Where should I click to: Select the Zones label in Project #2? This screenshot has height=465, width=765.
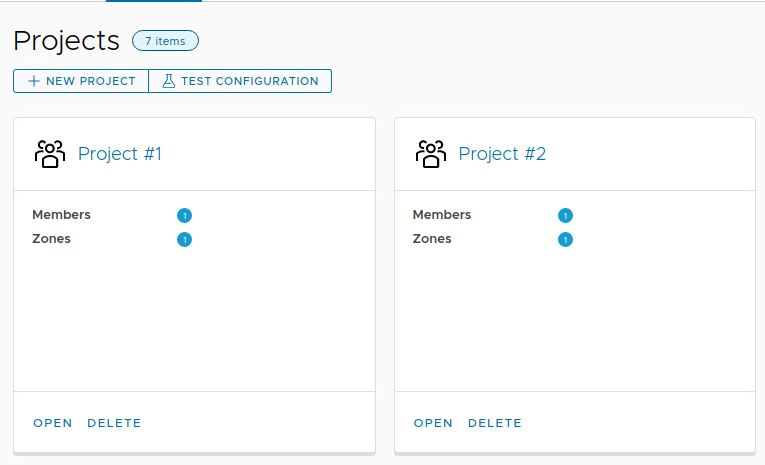pos(432,239)
